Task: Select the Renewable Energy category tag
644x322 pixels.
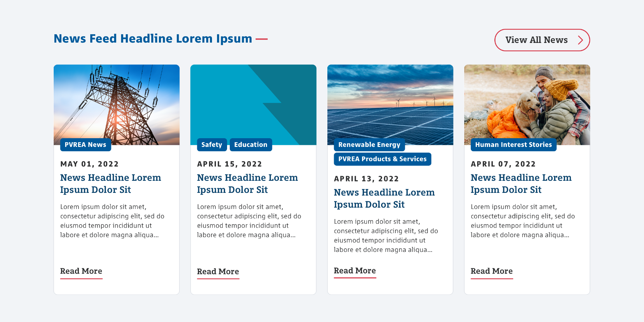Action: (369, 145)
